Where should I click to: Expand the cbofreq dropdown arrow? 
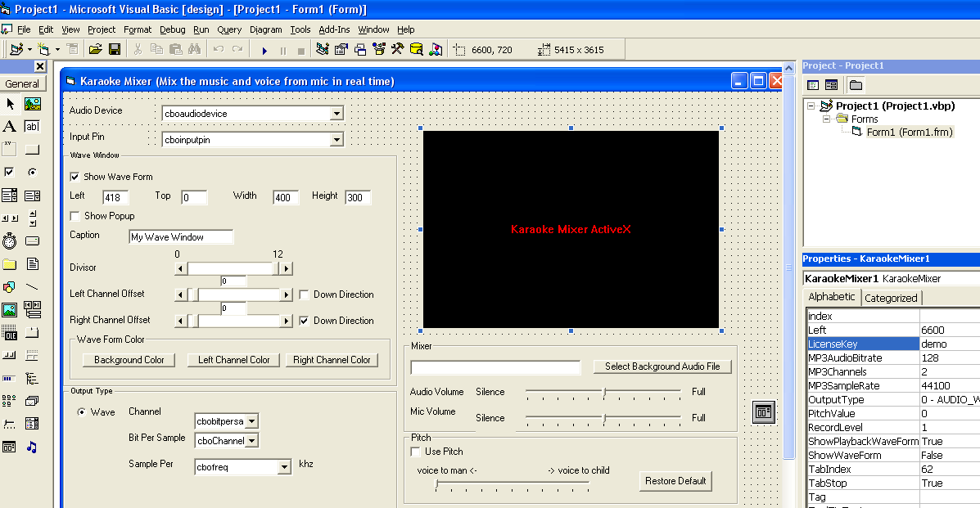(284, 467)
